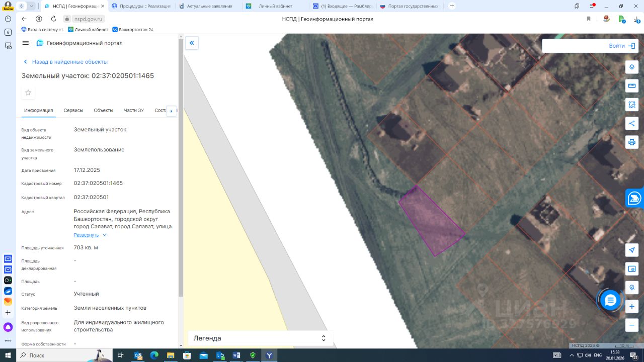The height and width of the screenshot is (362, 644).
Task: Switch to the Процедуры browser tab
Action: click(141, 6)
